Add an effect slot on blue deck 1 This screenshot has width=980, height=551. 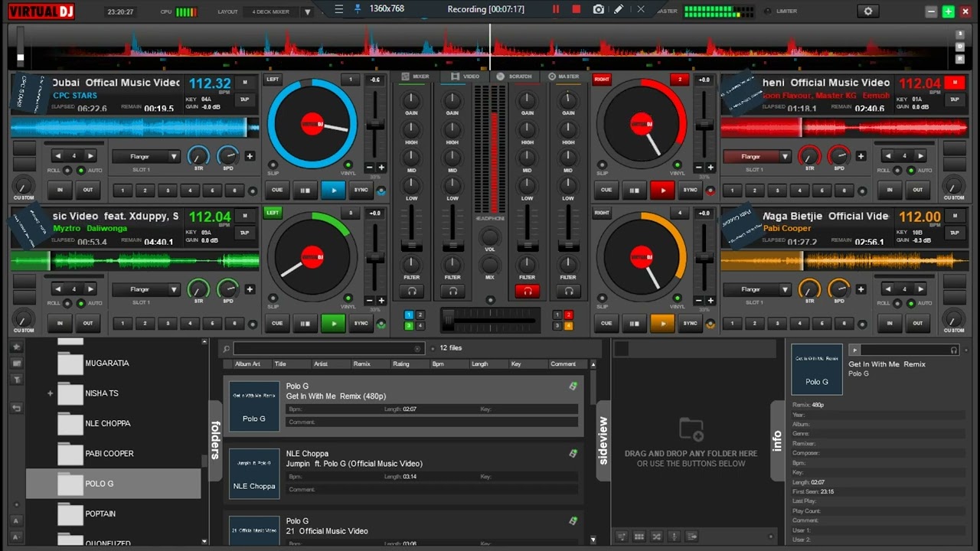pos(250,156)
